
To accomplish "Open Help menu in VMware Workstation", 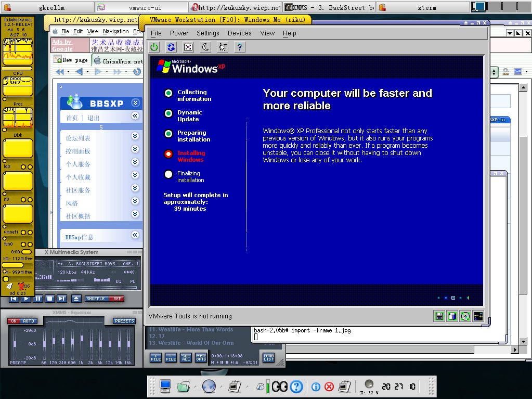I will tap(290, 33).
